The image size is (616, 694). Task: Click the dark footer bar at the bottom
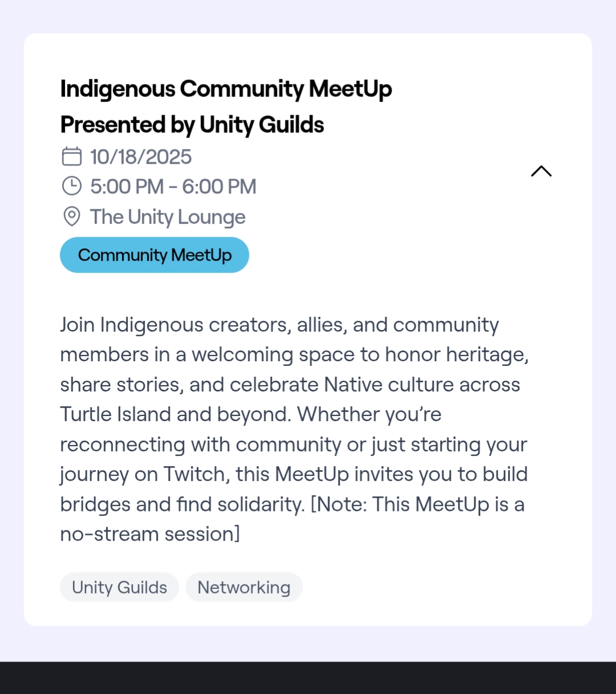point(308,678)
